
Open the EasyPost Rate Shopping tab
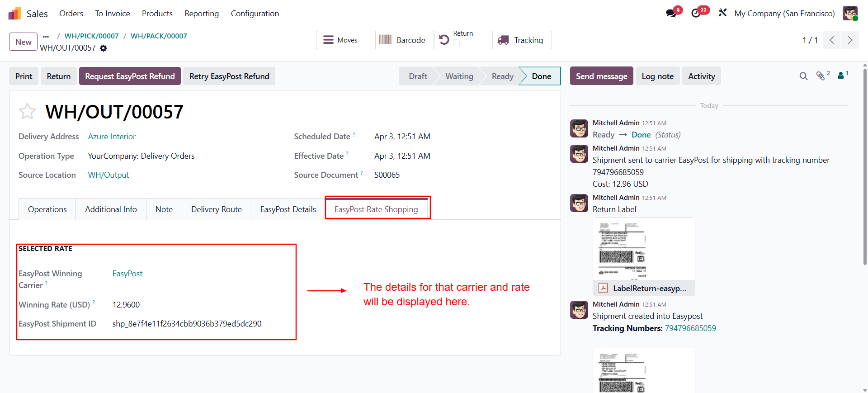tap(376, 209)
